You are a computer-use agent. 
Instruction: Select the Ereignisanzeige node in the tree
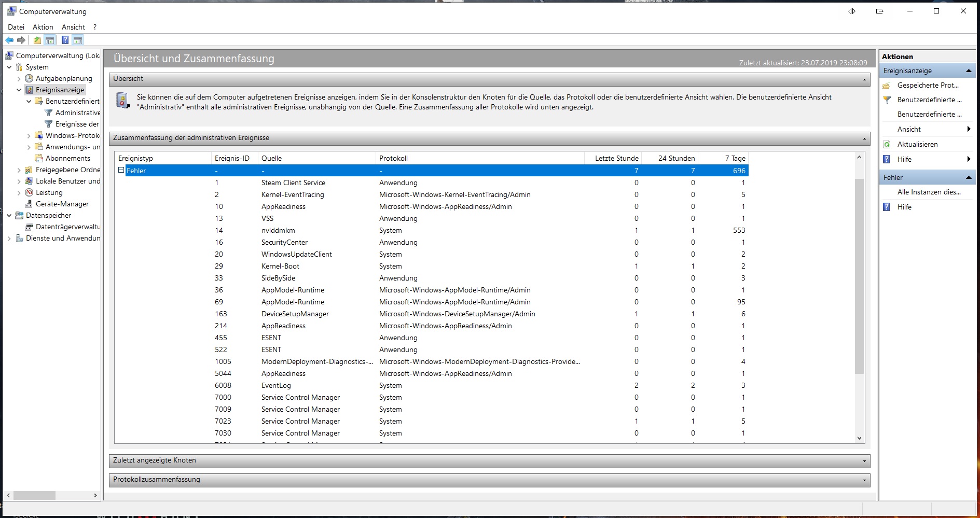coord(54,90)
